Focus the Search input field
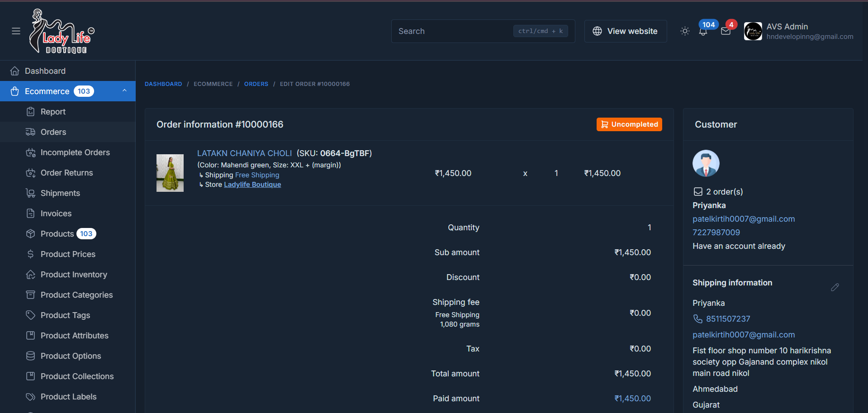 pyautogui.click(x=452, y=31)
